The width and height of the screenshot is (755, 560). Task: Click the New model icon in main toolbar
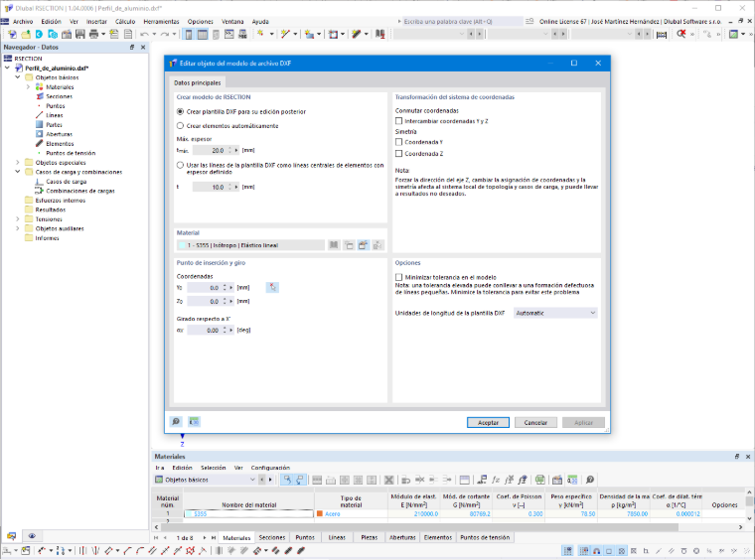(12, 34)
